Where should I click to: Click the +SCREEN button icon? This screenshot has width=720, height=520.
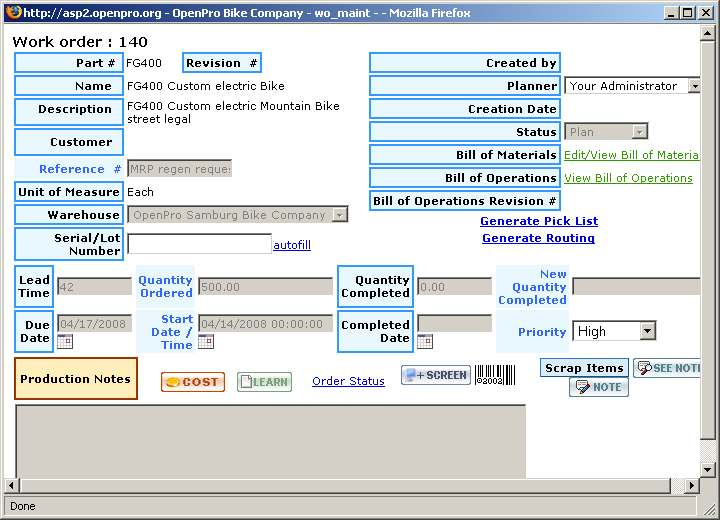click(x=436, y=375)
